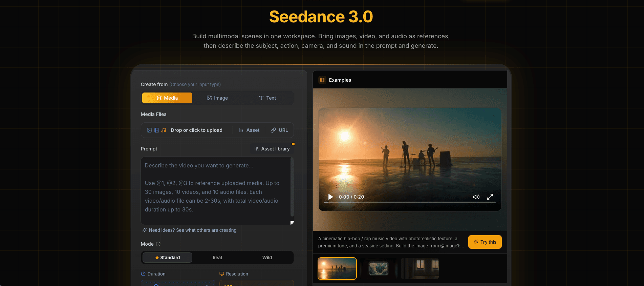Image resolution: width=644 pixels, height=286 pixels.
Task: Open the Asset picker in Media Files
Action: pyautogui.click(x=249, y=130)
